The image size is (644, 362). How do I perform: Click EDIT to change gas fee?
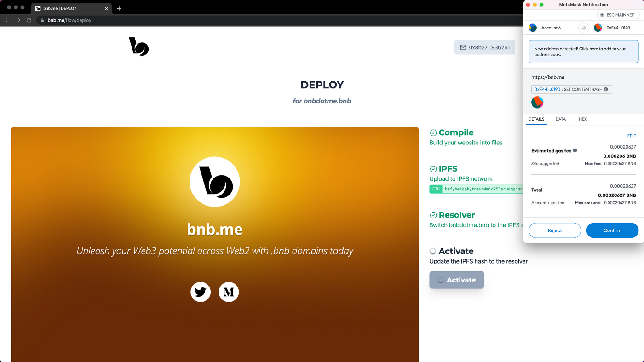[632, 136]
